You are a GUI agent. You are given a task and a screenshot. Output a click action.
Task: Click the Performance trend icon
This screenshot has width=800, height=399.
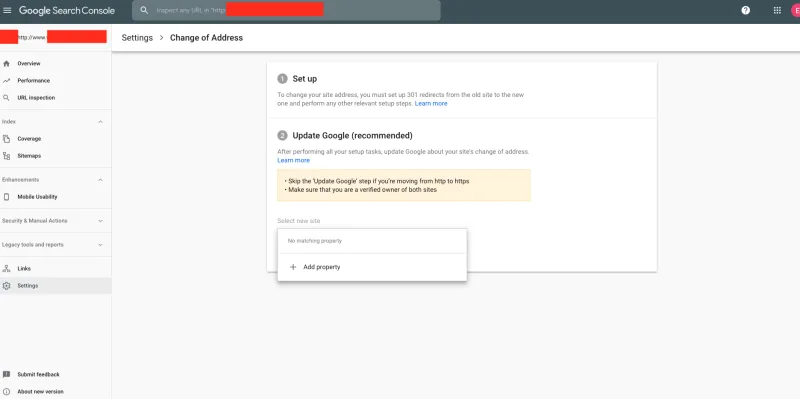tap(6, 81)
